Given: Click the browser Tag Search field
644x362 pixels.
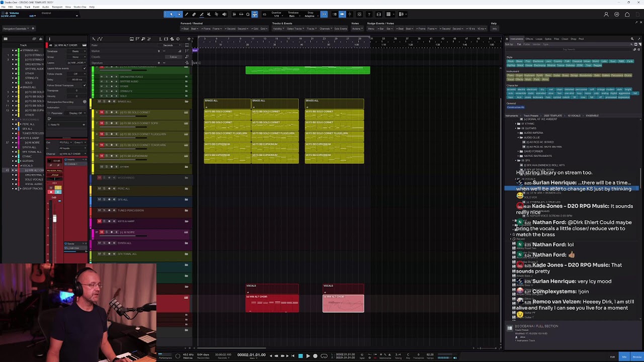Looking at the screenshot, I should click(x=569, y=49).
